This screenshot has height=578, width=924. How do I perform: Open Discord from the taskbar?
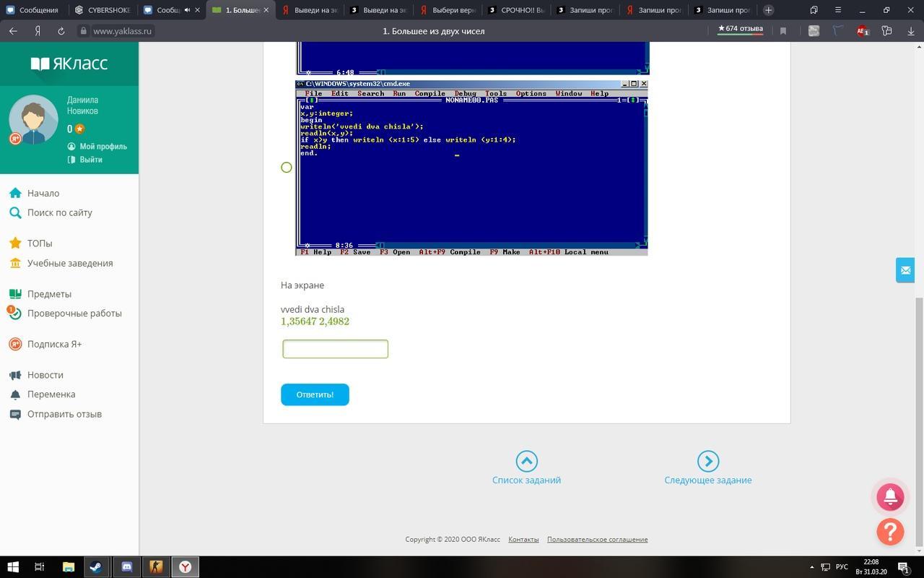coord(126,567)
